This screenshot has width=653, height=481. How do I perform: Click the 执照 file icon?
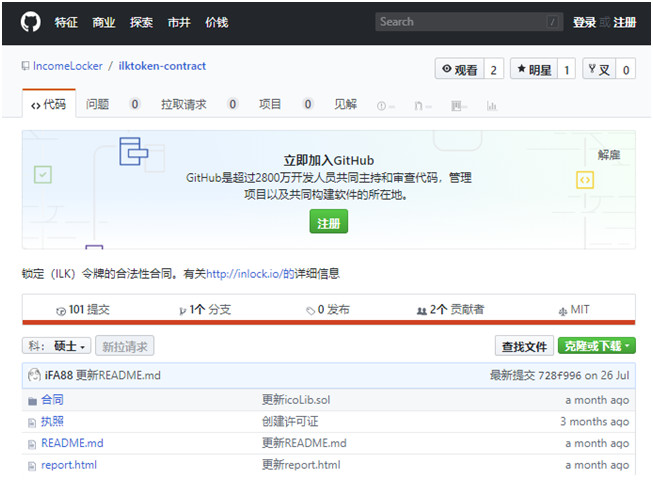pyautogui.click(x=32, y=423)
